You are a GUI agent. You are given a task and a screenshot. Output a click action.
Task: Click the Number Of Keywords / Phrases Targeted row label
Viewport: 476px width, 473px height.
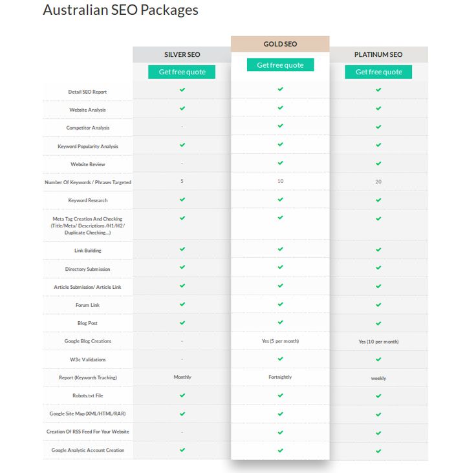(x=88, y=182)
